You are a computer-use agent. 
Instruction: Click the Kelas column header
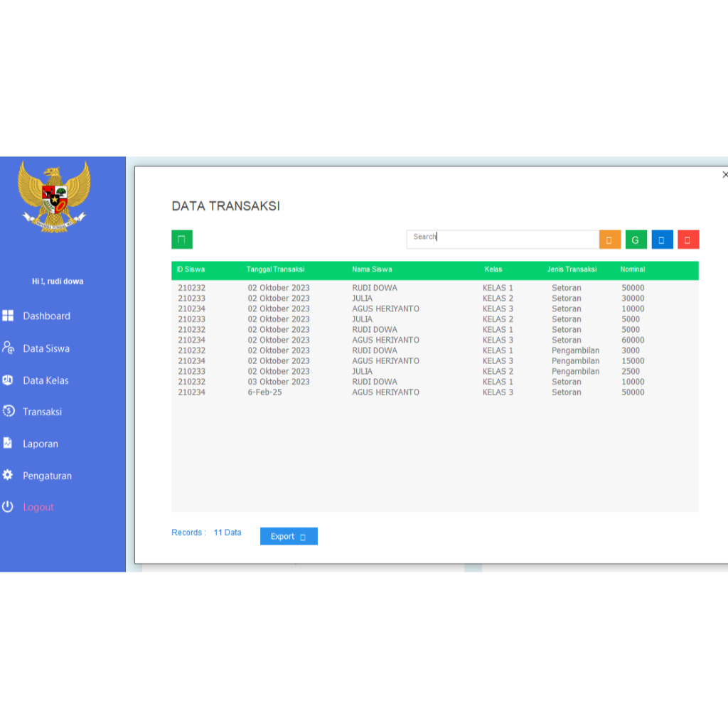493,269
